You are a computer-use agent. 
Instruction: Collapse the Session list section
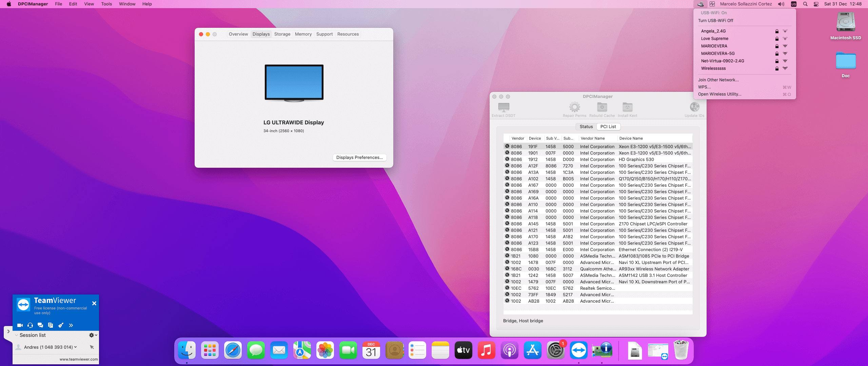pyautogui.click(x=17, y=335)
